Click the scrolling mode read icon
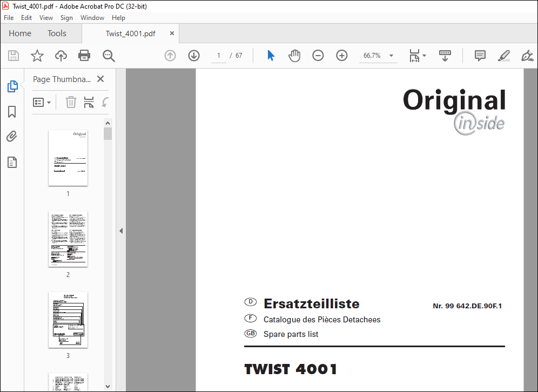Image resolution: width=538 pixels, height=392 pixels. tap(445, 56)
